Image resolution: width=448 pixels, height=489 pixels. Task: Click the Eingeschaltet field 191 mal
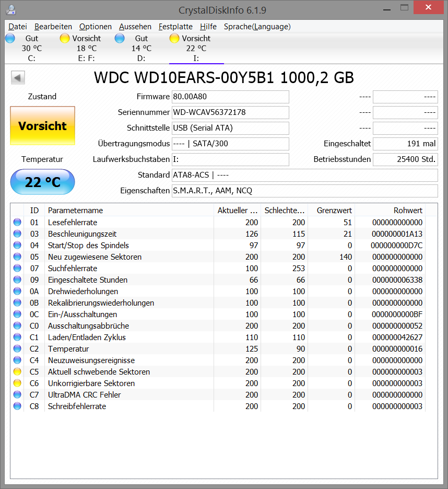(x=405, y=144)
